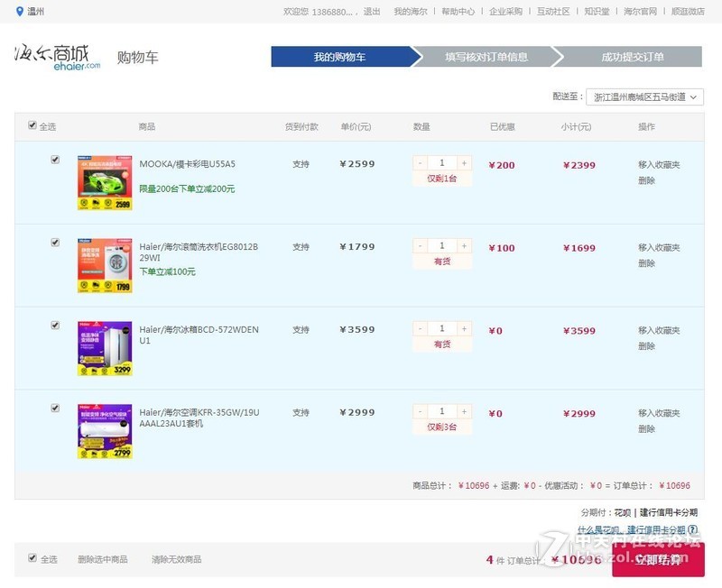Increase quantity of 海尔滚筒洗衣机
The height and width of the screenshot is (588, 722).
click(464, 245)
